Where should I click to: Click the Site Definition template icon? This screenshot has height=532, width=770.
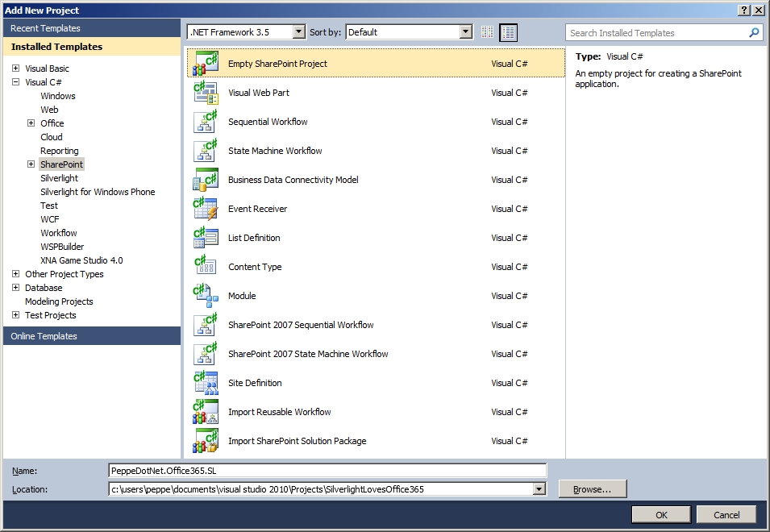point(206,382)
